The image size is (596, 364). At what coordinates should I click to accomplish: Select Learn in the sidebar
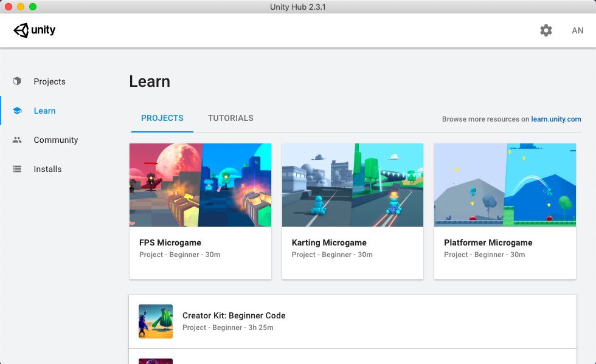tap(44, 111)
